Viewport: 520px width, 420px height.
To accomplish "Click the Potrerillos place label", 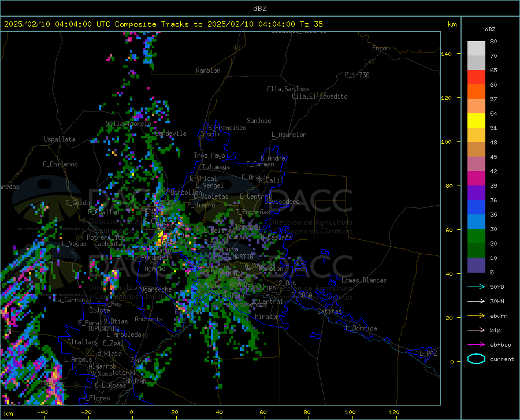I will 106,237.
